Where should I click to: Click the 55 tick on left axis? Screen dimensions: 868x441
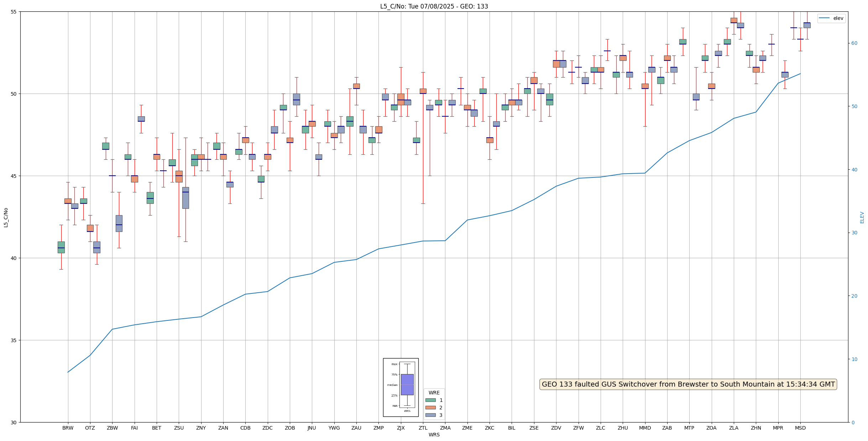click(x=14, y=12)
